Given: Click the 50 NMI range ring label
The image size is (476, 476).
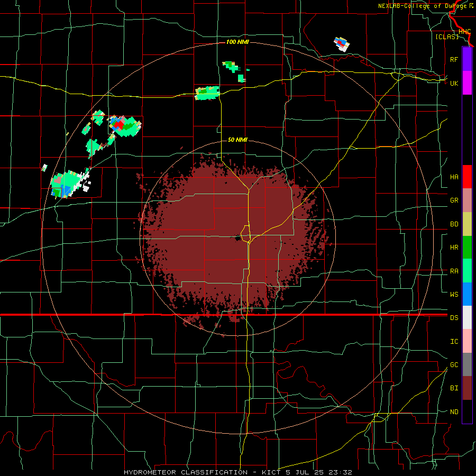Looking at the screenshot, I should coord(237,140).
